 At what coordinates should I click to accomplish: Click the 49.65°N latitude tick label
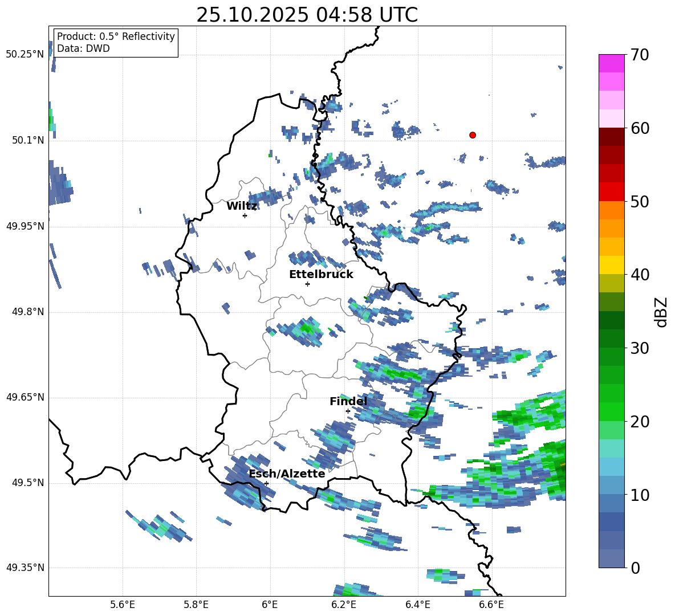[25, 397]
